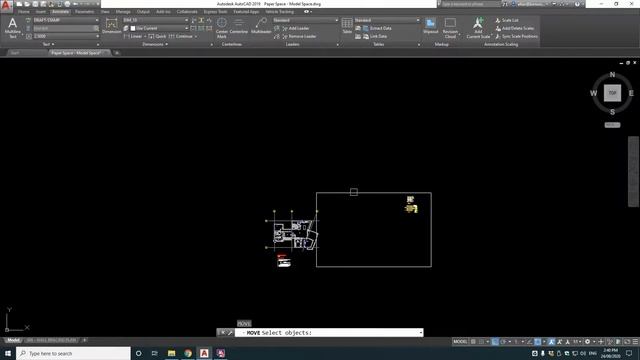This screenshot has width=640, height=360.
Task: Select the Multiline Text tool
Action: [x=13, y=28]
